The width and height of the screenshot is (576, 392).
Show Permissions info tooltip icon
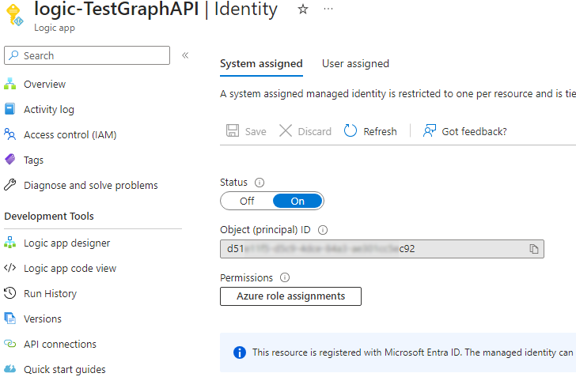pos(285,277)
